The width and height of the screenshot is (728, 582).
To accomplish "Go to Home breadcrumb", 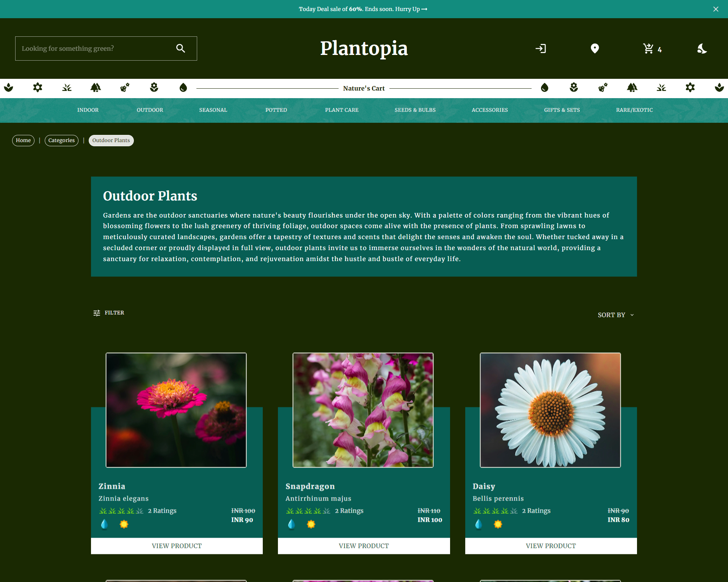I will tap(23, 141).
